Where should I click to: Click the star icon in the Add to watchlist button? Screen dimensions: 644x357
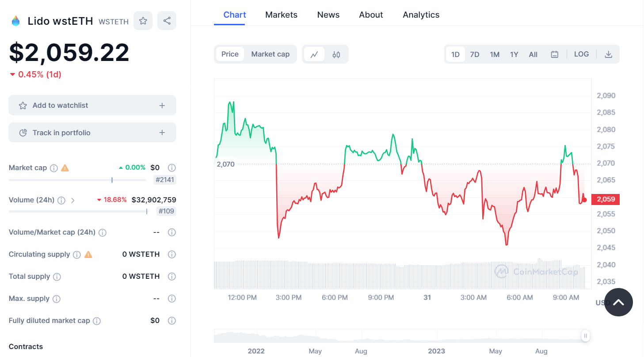[x=23, y=106]
